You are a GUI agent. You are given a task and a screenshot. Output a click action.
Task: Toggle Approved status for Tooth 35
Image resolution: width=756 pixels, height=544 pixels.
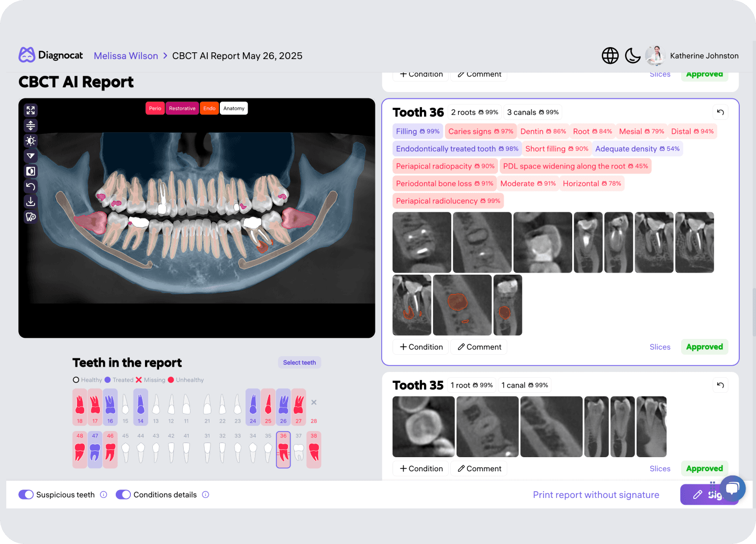704,469
